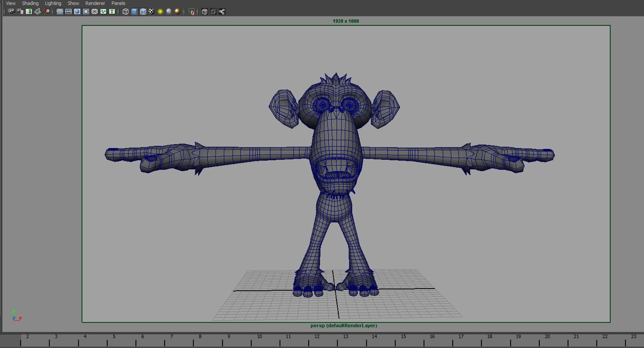Click the 2D Pan/Zoom icon
Image resolution: width=644 pixels, height=348 pixels.
pos(46,12)
